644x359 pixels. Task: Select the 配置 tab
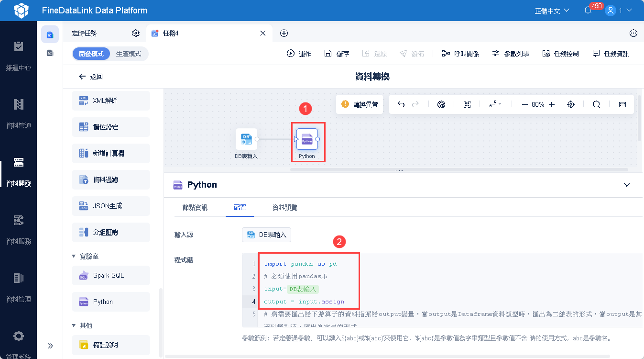coord(240,208)
